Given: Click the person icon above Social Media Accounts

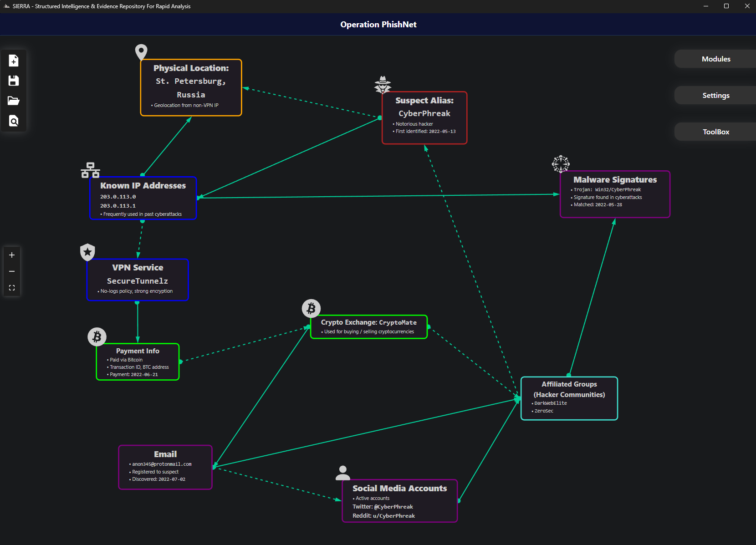Looking at the screenshot, I should tap(343, 473).
